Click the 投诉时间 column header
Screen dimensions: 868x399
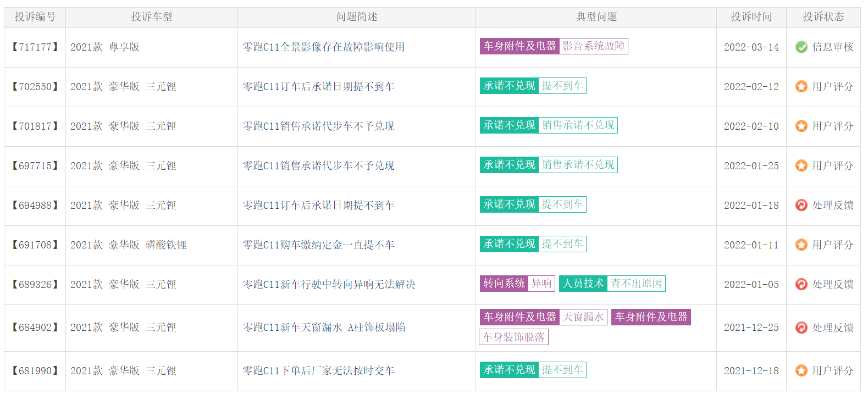pos(751,17)
